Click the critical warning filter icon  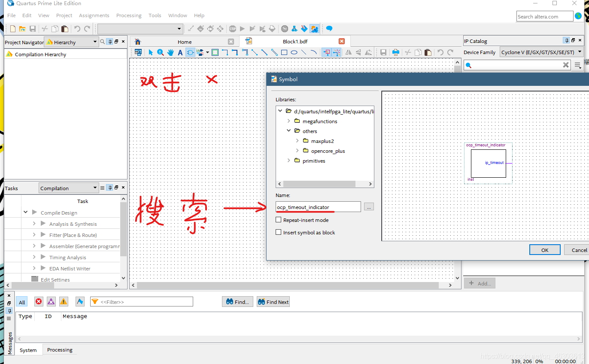point(51,302)
